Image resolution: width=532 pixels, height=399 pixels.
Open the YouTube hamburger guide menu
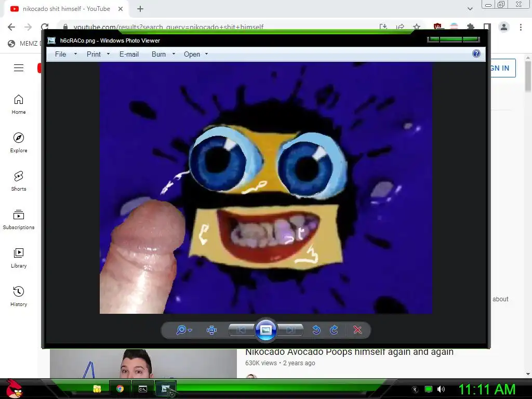19,68
